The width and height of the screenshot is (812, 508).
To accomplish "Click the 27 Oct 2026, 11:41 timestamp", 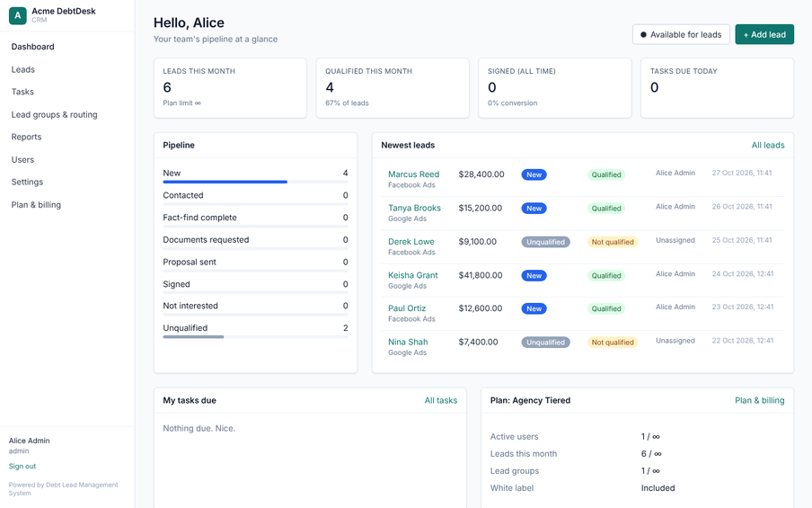I will click(x=742, y=173).
